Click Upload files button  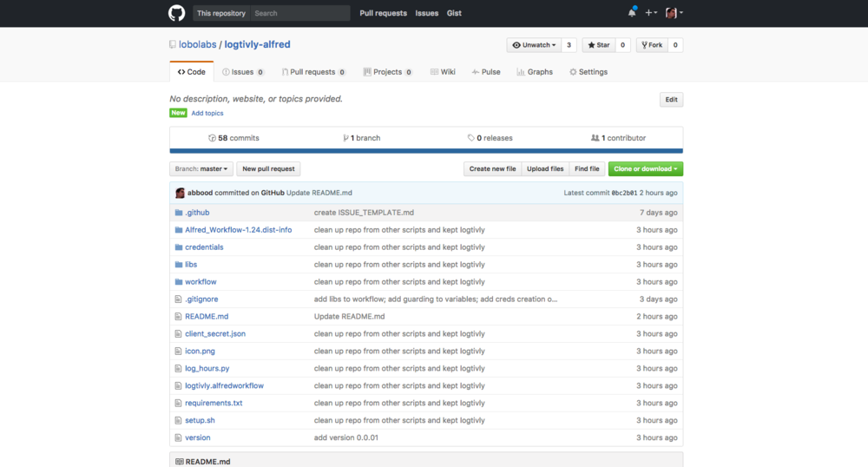(545, 168)
